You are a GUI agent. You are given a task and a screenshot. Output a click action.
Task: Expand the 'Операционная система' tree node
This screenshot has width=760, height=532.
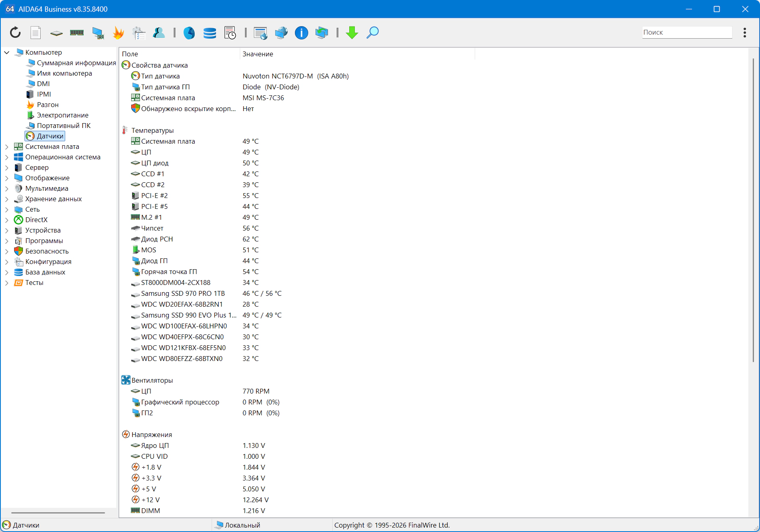7,157
